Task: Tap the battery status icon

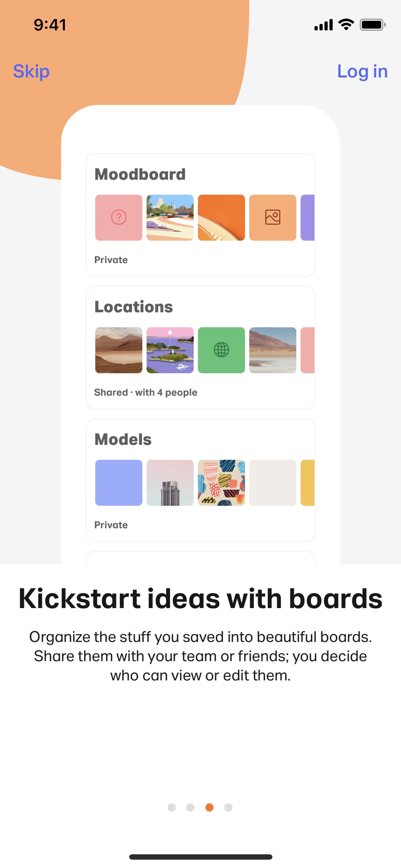Action: [372, 25]
